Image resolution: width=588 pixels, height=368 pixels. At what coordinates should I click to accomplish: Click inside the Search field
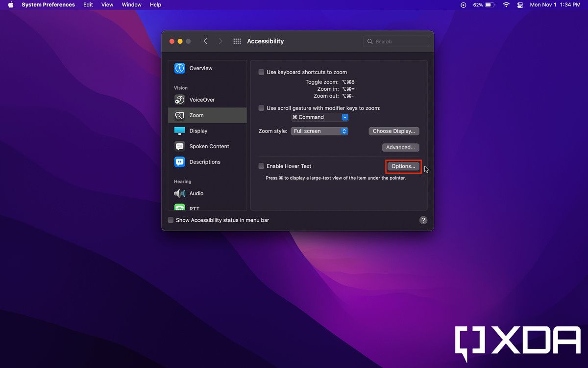pos(396,41)
